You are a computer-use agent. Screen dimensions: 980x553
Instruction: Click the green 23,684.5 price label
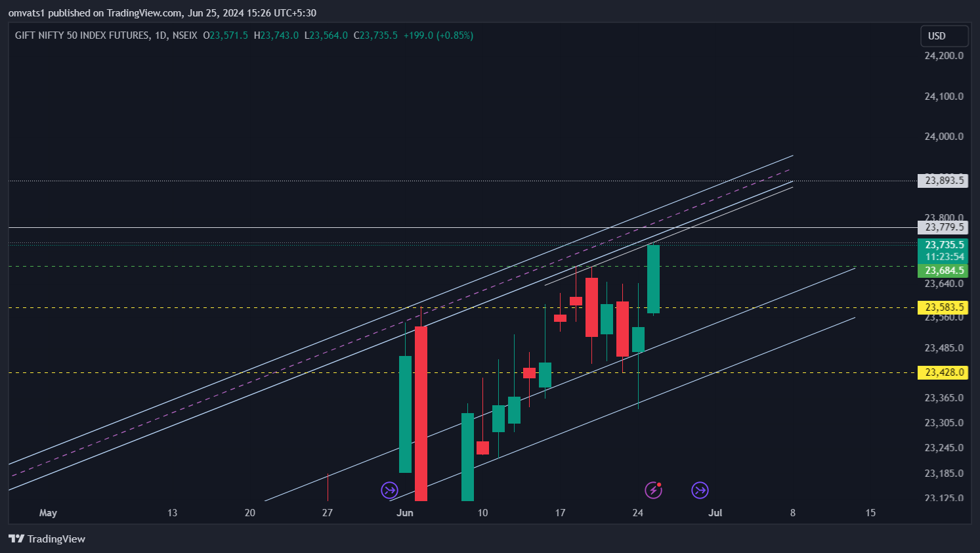943,271
